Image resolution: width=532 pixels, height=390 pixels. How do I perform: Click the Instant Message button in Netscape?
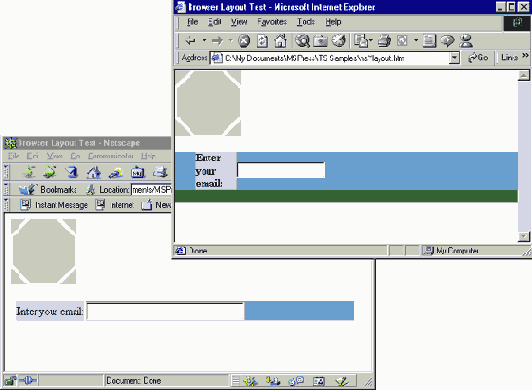pos(54,205)
